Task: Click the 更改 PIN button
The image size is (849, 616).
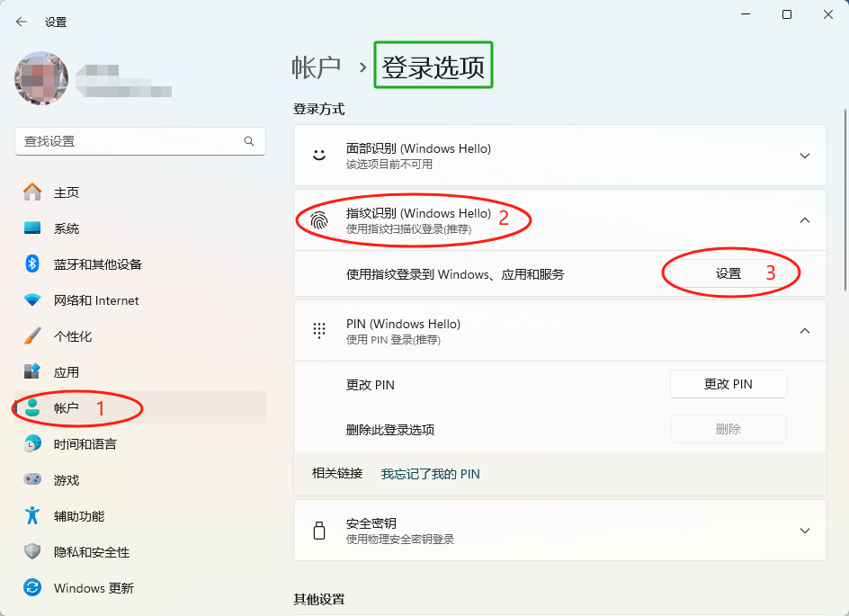Action: 728,384
